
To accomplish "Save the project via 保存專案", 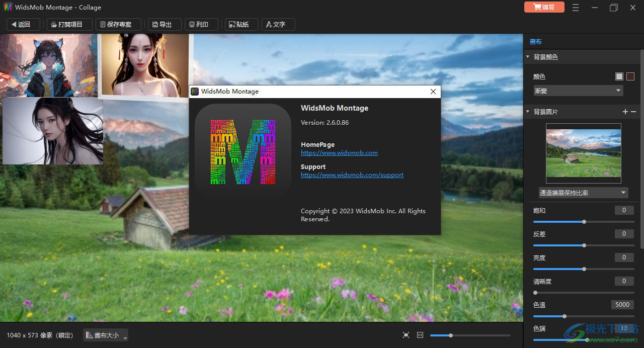I will [x=118, y=24].
